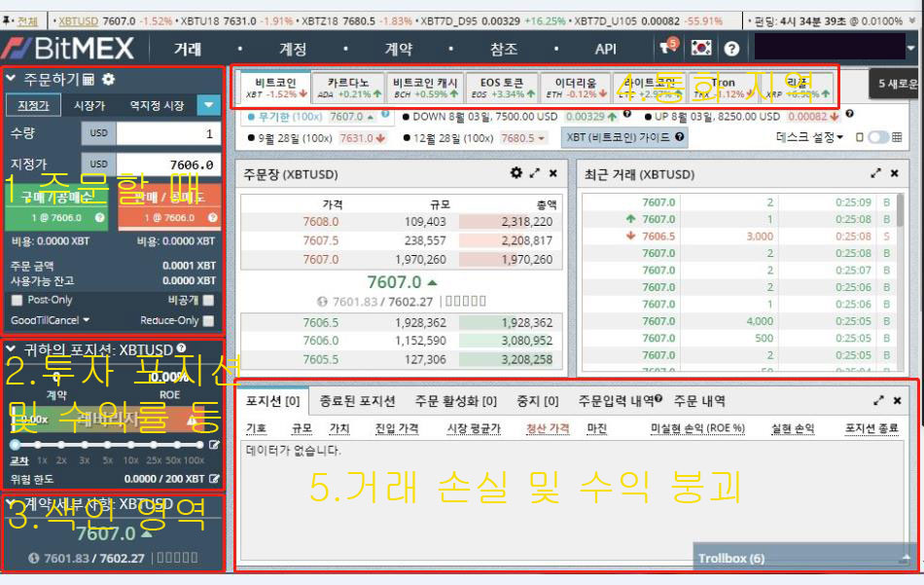Click the help icon on the red sell button
924x585 pixels.
tap(213, 218)
